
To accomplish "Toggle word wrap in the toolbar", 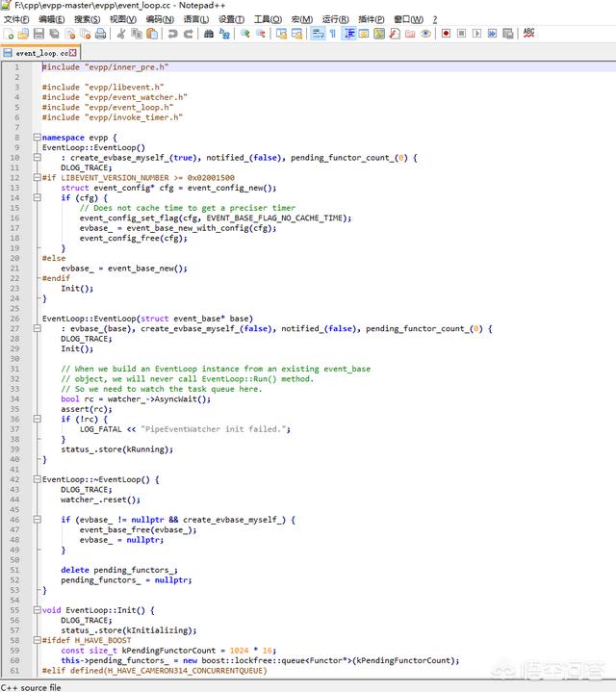I will tap(318, 34).
